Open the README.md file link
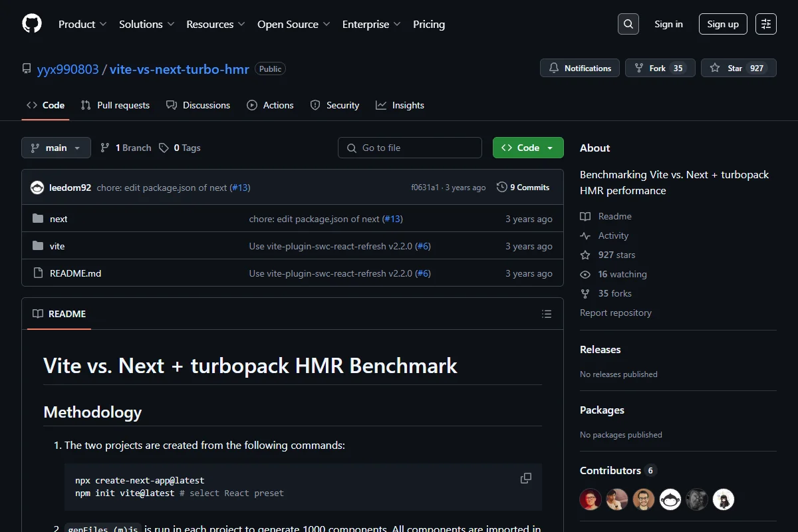This screenshot has height=532, width=798. (76, 273)
